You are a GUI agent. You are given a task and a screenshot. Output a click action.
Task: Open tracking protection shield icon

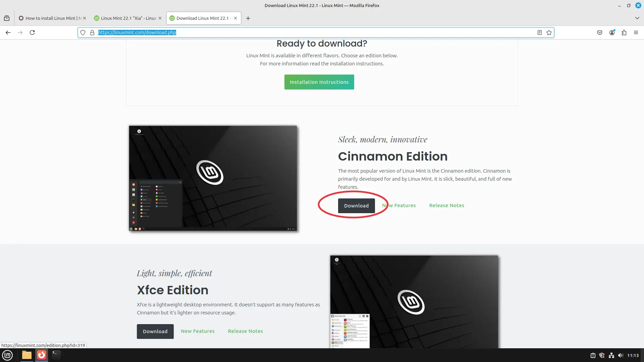[83, 33]
